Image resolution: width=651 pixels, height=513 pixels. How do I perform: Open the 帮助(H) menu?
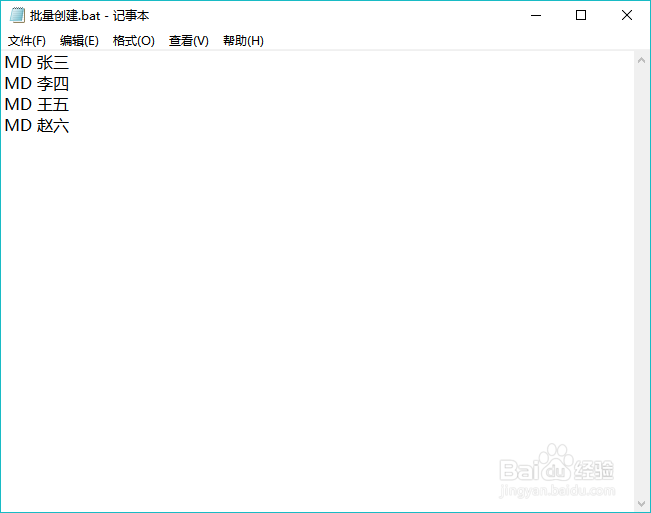(x=243, y=41)
